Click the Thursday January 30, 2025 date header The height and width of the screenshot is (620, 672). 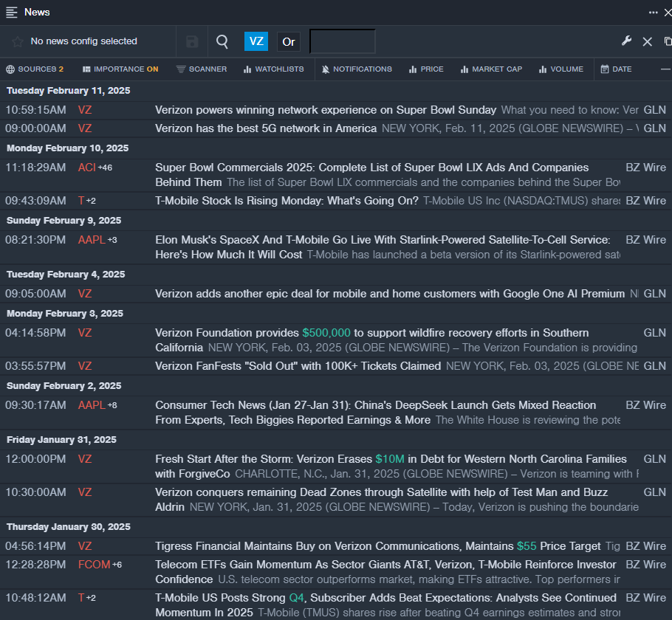coord(69,527)
